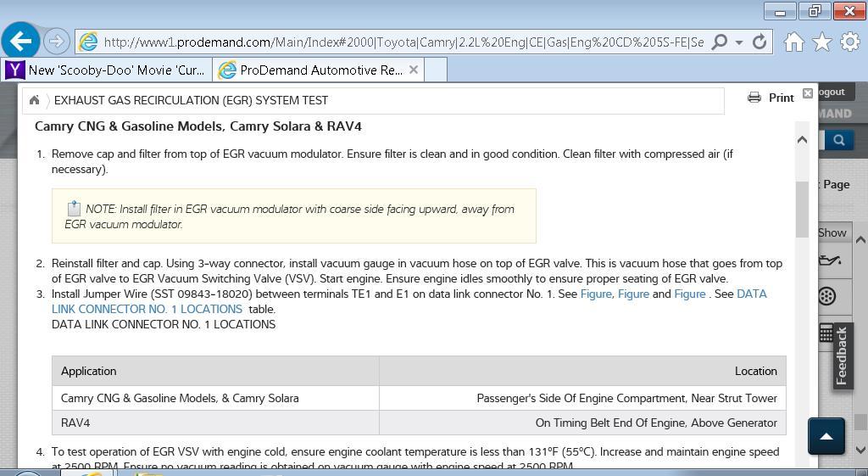Click the oil can fluids icon in sidebar
The width and height of the screenshot is (868, 476).
(829, 260)
